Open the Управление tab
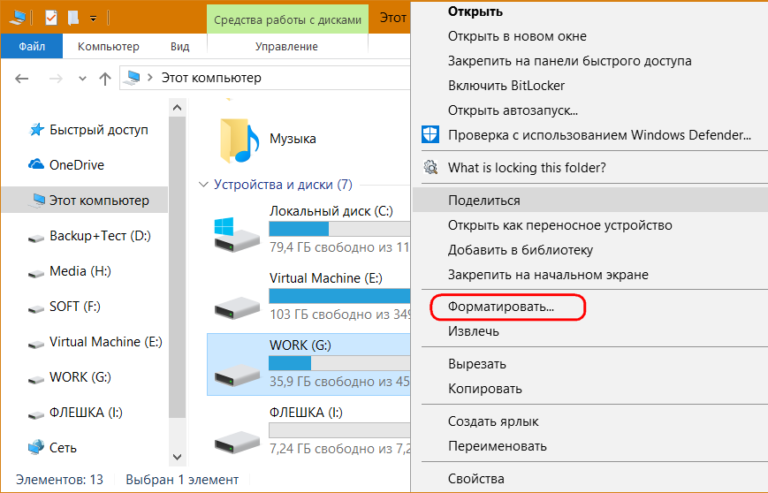 point(287,47)
